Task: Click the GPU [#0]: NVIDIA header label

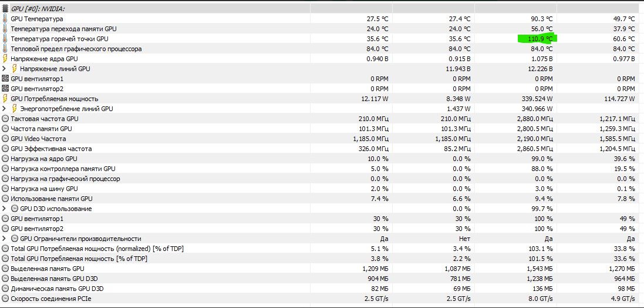Action: pos(38,9)
